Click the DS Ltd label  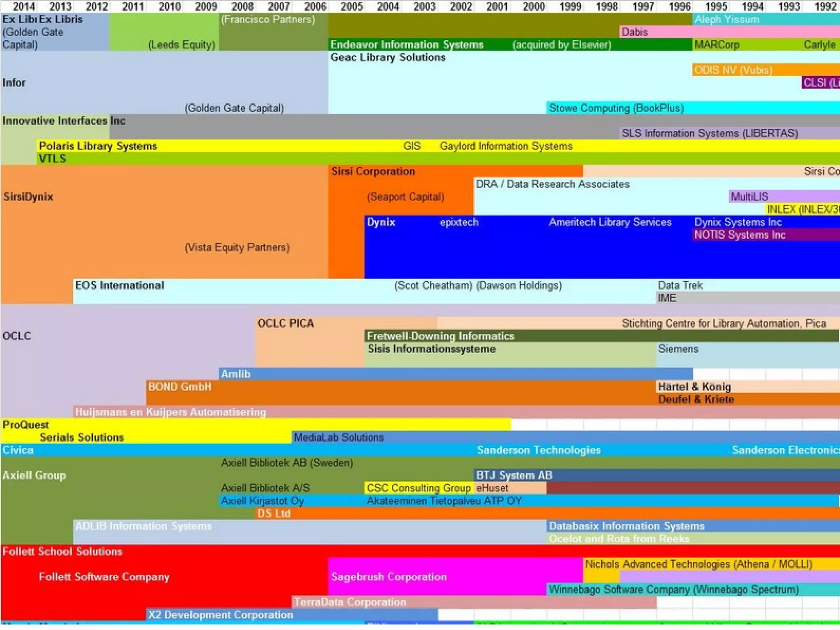click(x=274, y=514)
